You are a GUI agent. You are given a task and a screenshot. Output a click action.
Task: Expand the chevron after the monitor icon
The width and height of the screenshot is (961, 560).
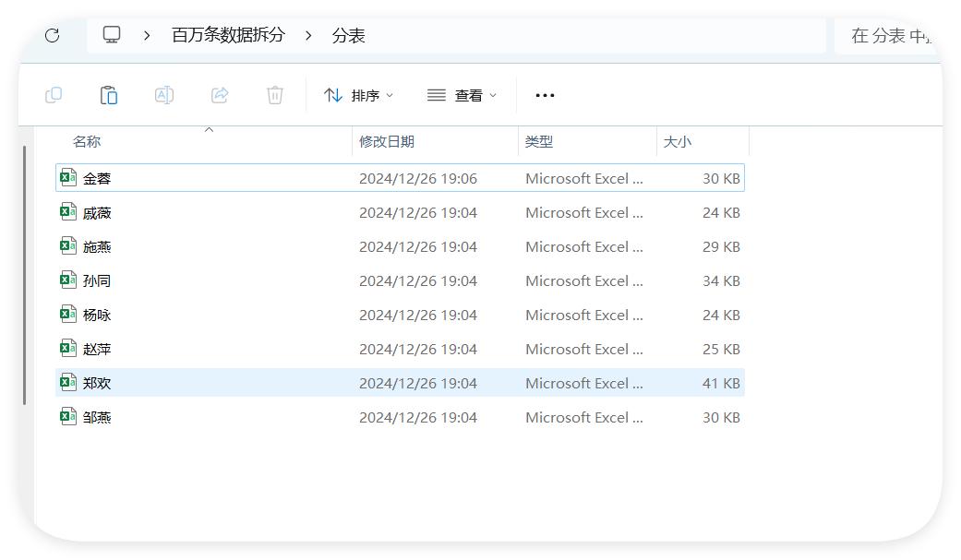pyautogui.click(x=147, y=36)
